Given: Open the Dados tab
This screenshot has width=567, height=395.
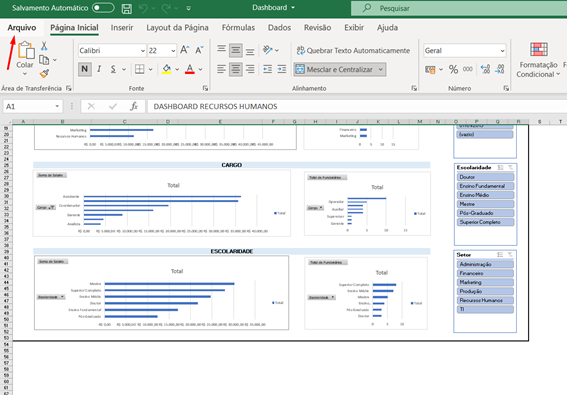Looking at the screenshot, I should [279, 28].
